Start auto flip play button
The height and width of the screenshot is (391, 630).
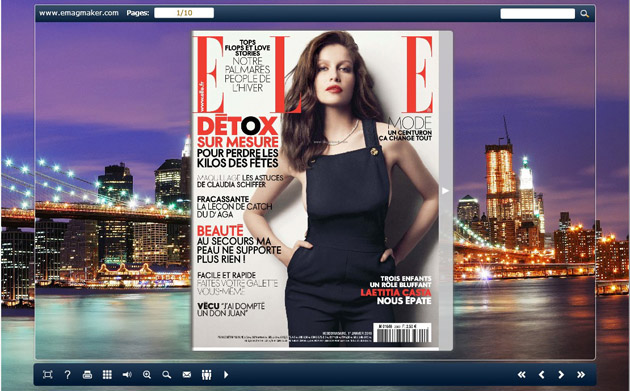226,375
